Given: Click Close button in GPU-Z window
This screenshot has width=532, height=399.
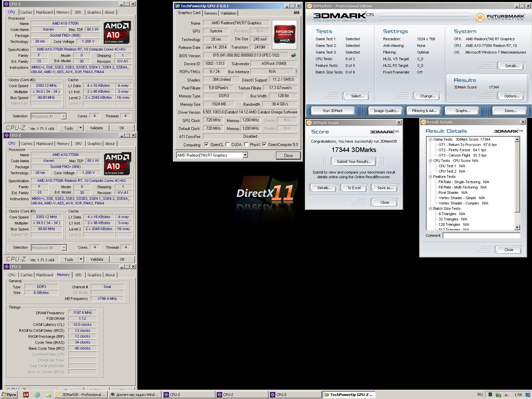Looking at the screenshot, I should tap(288, 155).
